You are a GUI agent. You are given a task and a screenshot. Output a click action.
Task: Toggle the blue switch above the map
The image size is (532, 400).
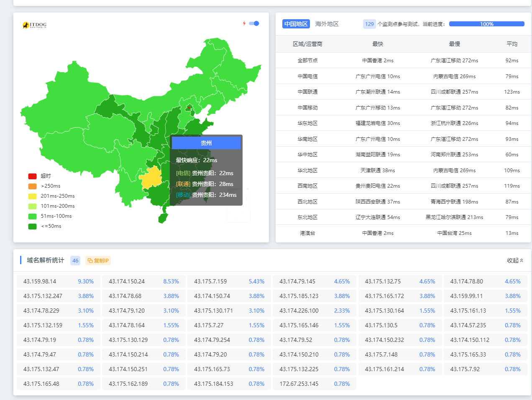click(x=254, y=23)
